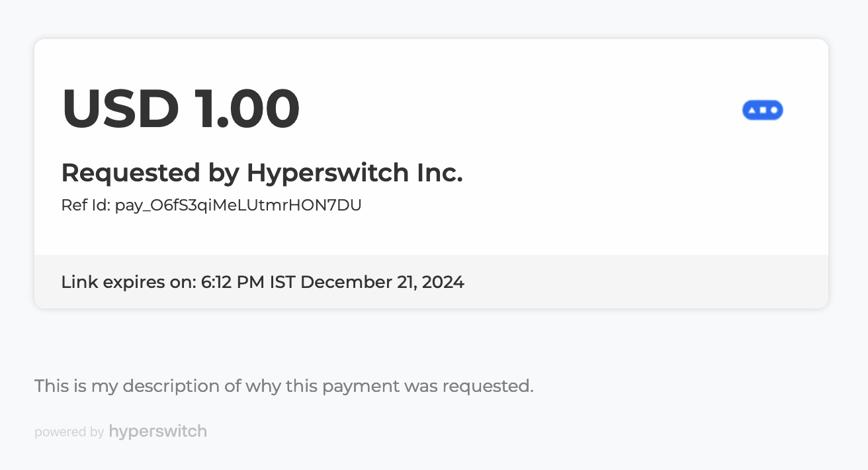Image resolution: width=868 pixels, height=470 pixels.
Task: Click the circle shape in the blue logo
Action: coord(773,110)
